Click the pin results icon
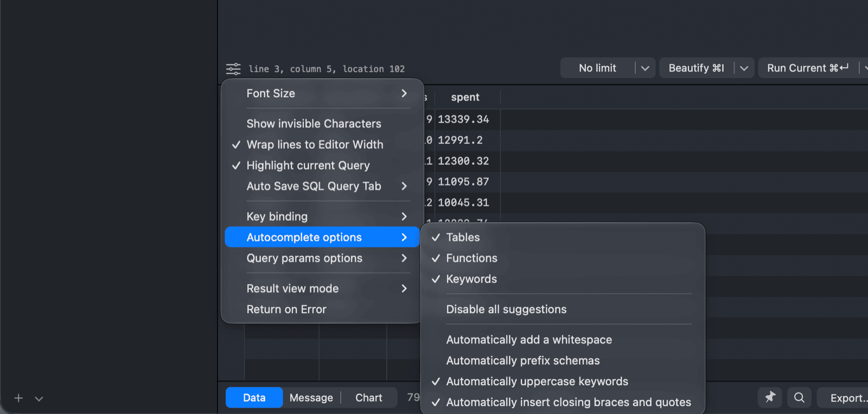This screenshot has height=414, width=868. pyautogui.click(x=770, y=398)
